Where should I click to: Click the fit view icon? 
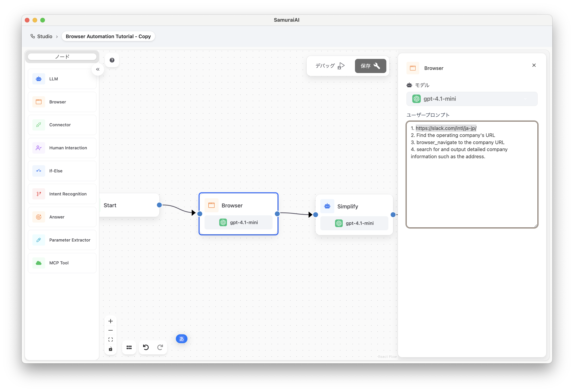pyautogui.click(x=110, y=340)
